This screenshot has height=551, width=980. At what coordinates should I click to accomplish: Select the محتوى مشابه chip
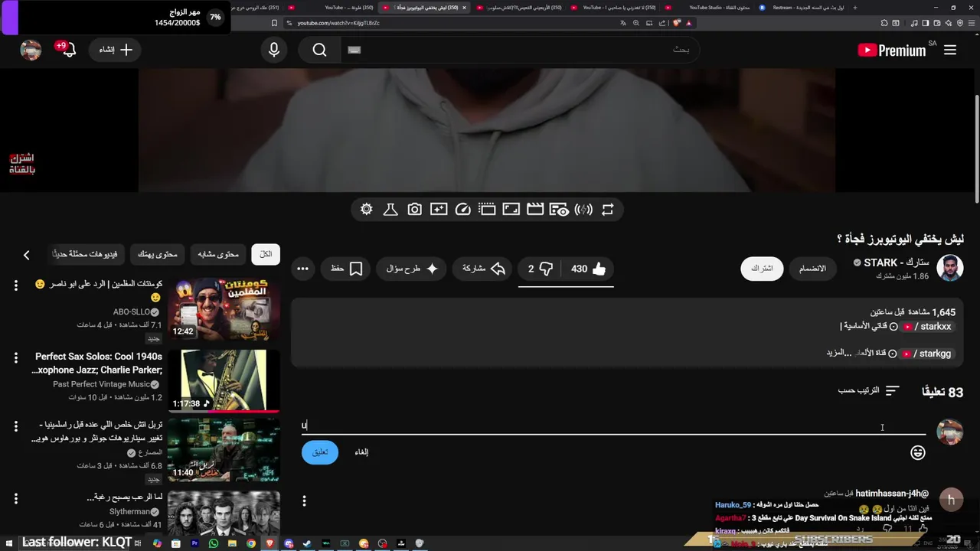[x=218, y=254]
